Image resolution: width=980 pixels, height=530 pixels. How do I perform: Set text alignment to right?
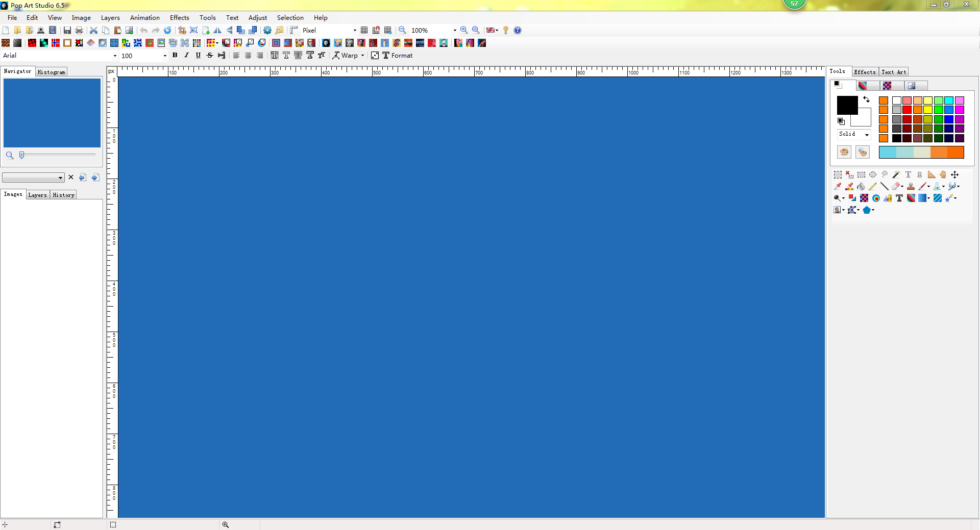(x=260, y=55)
